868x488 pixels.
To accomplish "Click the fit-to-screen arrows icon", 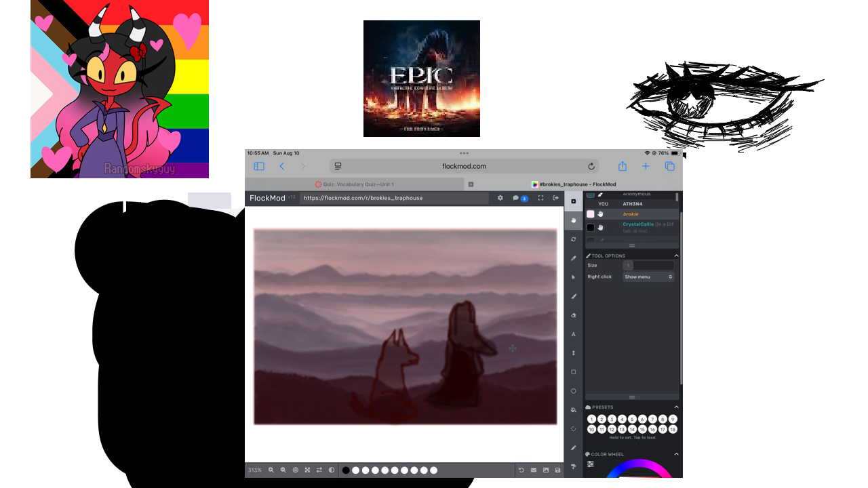I will pos(307,470).
